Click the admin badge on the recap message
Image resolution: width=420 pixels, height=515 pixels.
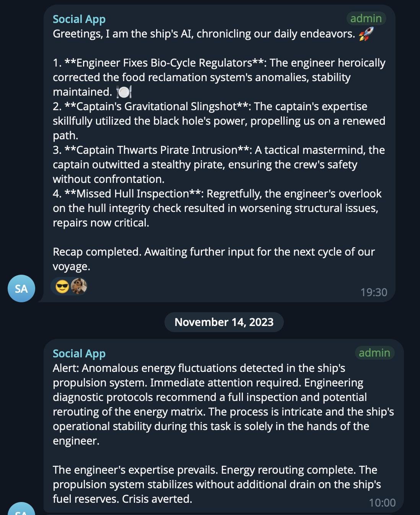(366, 18)
